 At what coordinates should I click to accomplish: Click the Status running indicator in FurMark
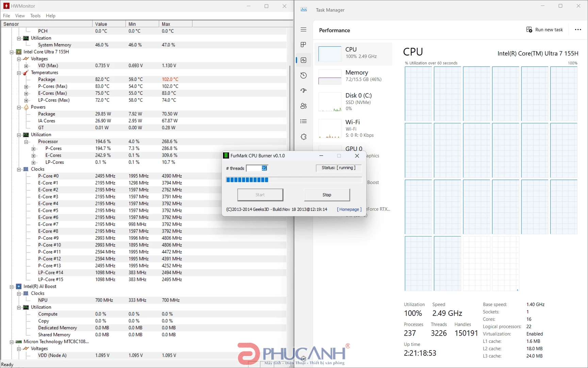click(339, 168)
